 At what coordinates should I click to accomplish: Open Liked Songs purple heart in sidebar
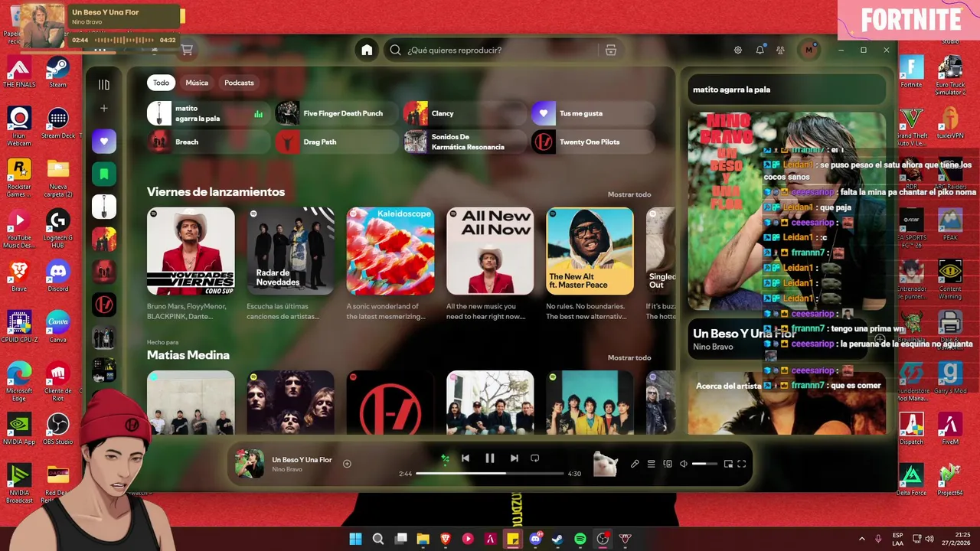click(x=104, y=141)
